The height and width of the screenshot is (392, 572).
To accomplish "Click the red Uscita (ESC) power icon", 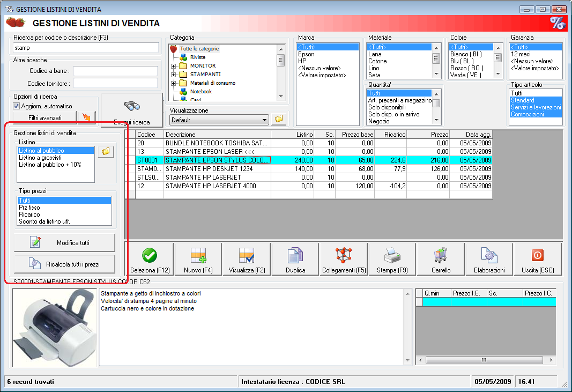I will pos(538,255).
